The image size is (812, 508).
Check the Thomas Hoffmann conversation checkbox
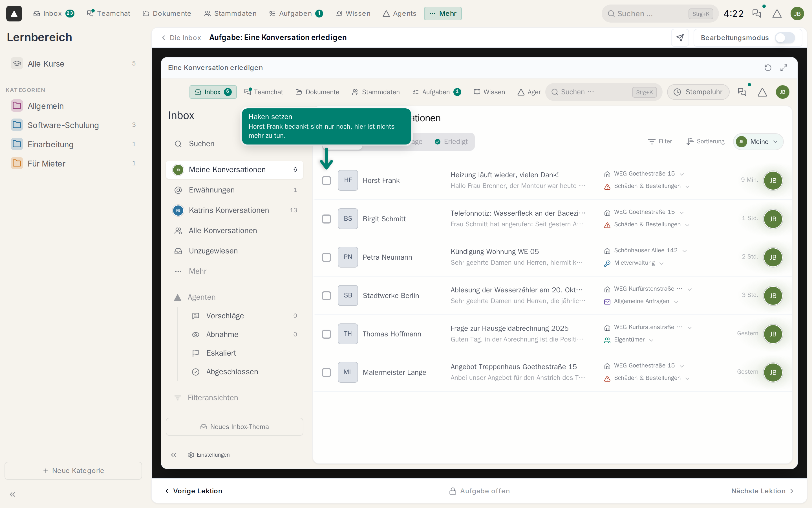[326, 334]
